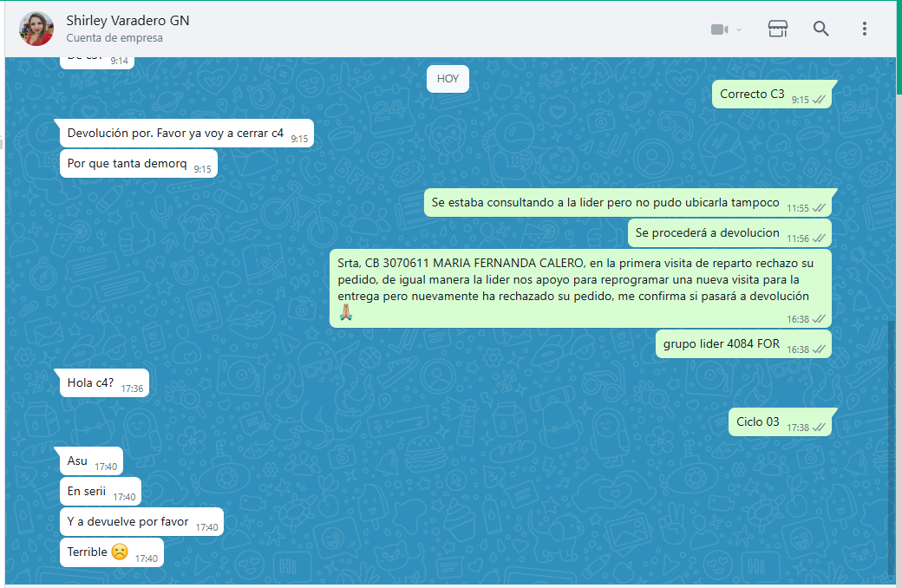Click the praying hands emoji in message
Image resolution: width=902 pixels, height=588 pixels.
coord(346,312)
